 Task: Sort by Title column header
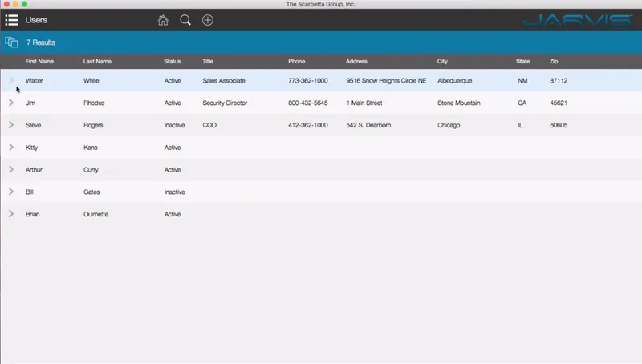pyautogui.click(x=208, y=62)
